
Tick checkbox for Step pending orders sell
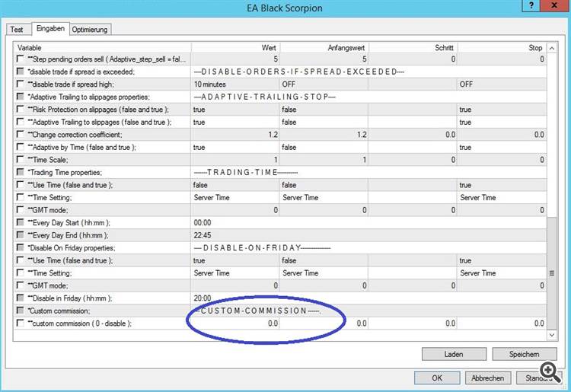[21, 59]
